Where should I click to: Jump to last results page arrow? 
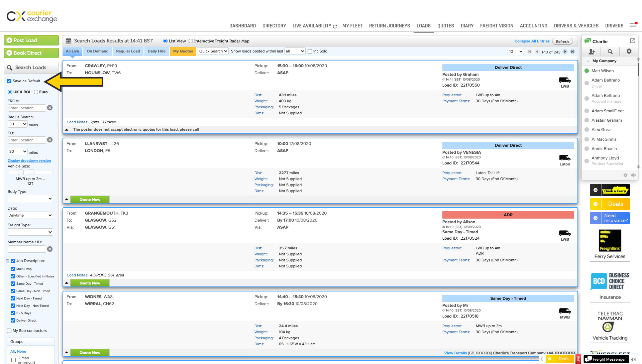point(572,51)
